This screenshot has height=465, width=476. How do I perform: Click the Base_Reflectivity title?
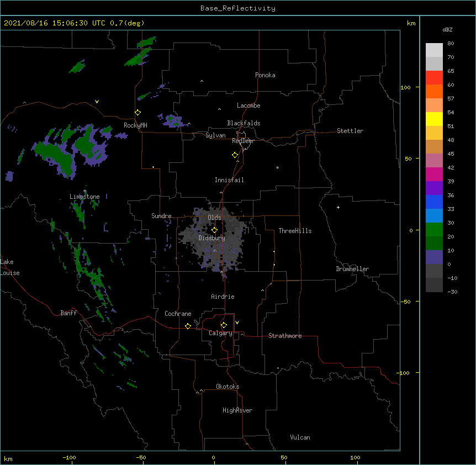(x=238, y=8)
